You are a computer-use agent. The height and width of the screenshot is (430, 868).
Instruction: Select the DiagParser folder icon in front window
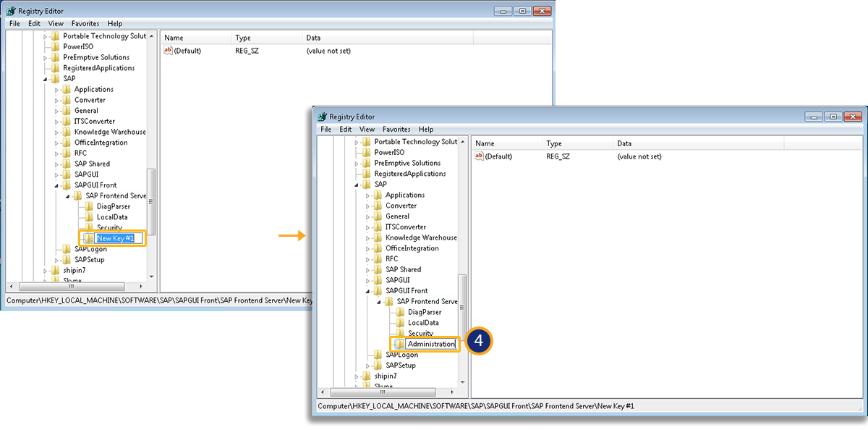click(400, 312)
